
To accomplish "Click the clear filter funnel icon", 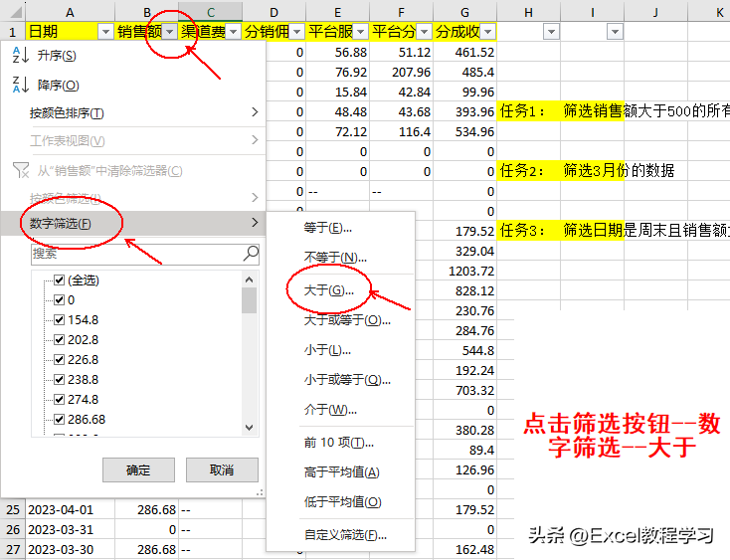I will pos(21,170).
